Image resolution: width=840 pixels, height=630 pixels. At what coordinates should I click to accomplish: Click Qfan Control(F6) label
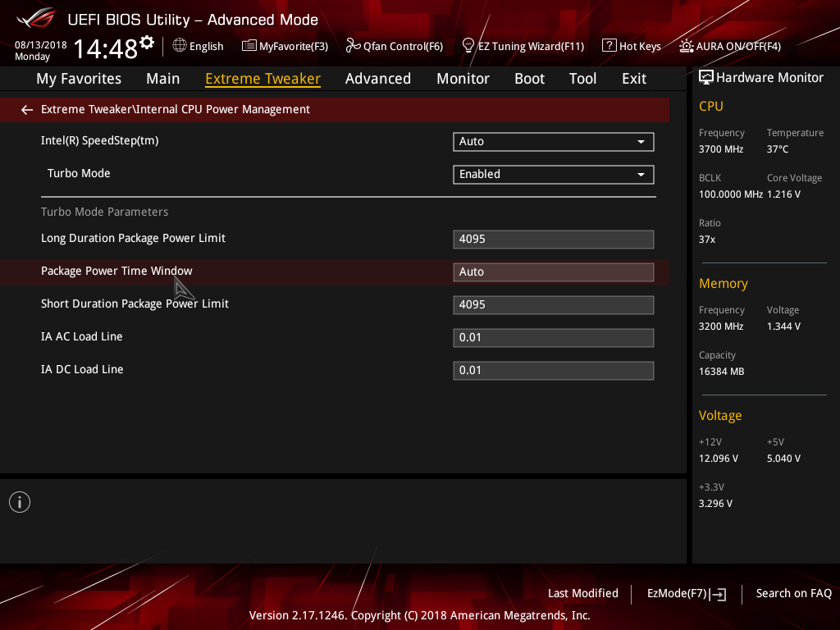(403, 47)
